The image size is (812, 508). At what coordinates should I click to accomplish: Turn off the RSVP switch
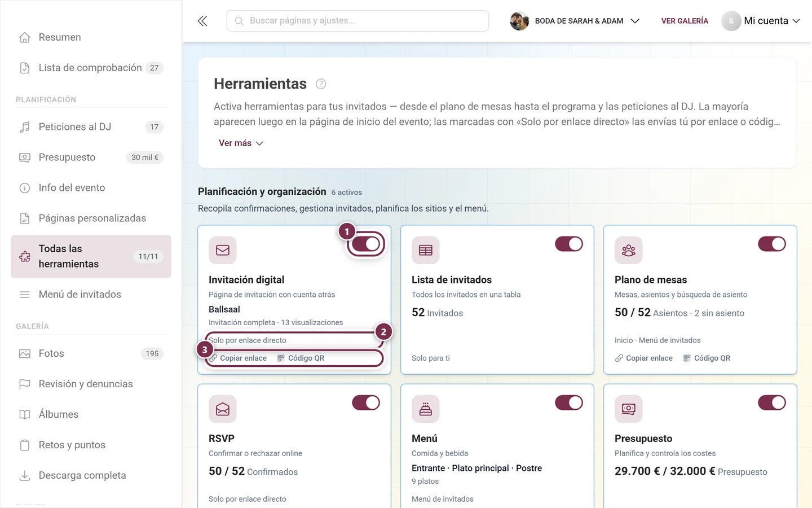pos(366,402)
